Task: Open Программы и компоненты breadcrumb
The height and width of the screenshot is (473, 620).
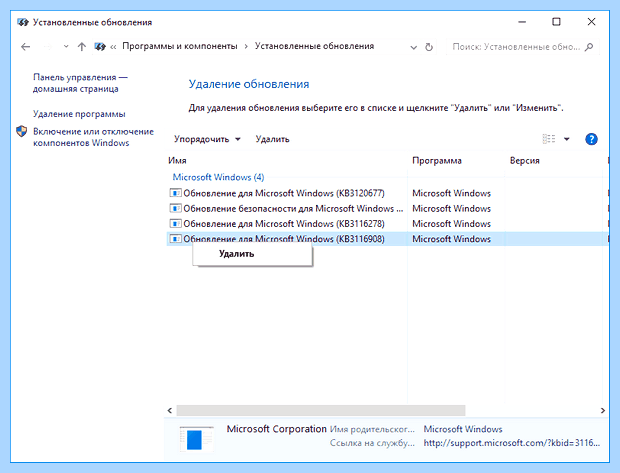Action: tap(180, 46)
